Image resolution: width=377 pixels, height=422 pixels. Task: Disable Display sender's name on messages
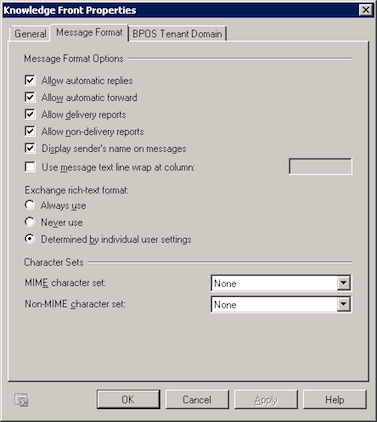30,148
